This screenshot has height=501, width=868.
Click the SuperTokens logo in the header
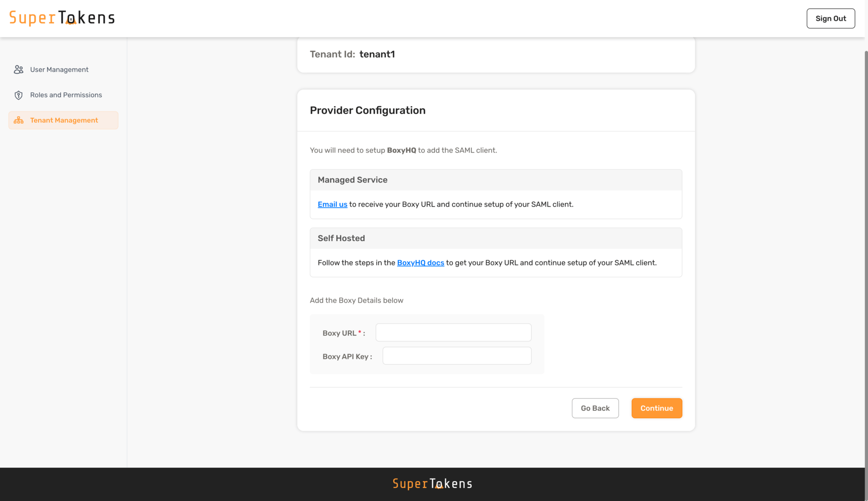pos(62,18)
